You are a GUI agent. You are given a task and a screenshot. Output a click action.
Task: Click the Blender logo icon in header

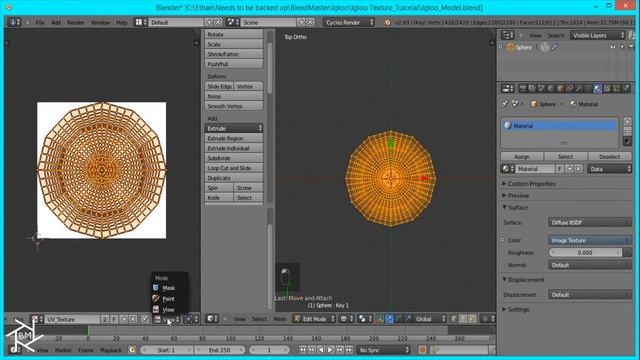[x=387, y=23]
